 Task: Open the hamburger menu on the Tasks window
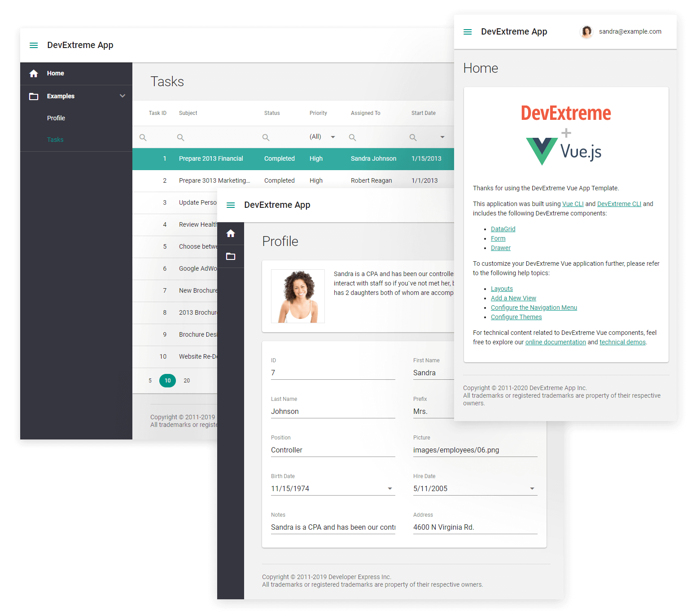click(x=34, y=45)
